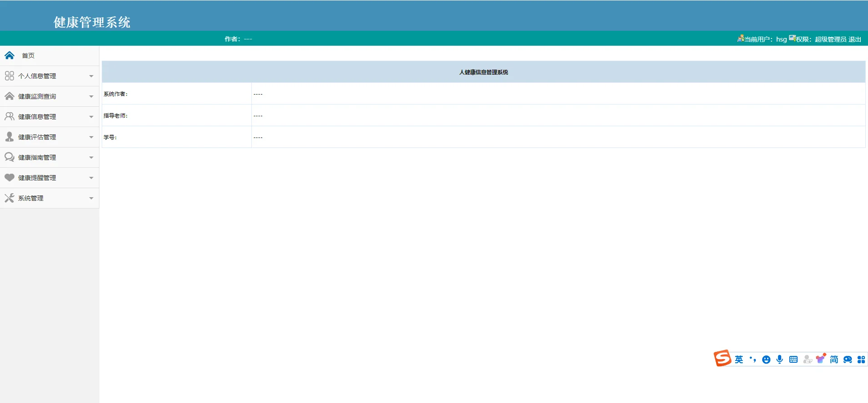Click the 系统作者: label cell
Viewport: 868px width, 403px height.
pos(177,94)
